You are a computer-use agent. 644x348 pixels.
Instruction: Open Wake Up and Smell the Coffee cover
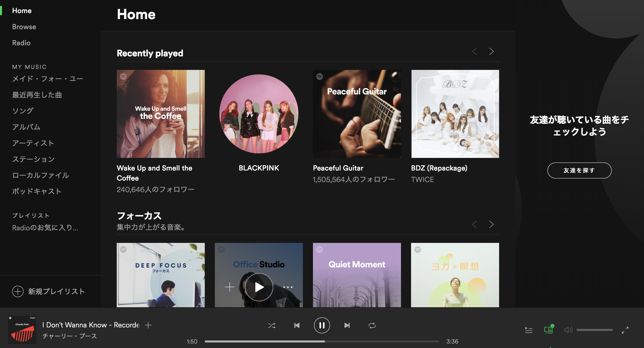(161, 114)
